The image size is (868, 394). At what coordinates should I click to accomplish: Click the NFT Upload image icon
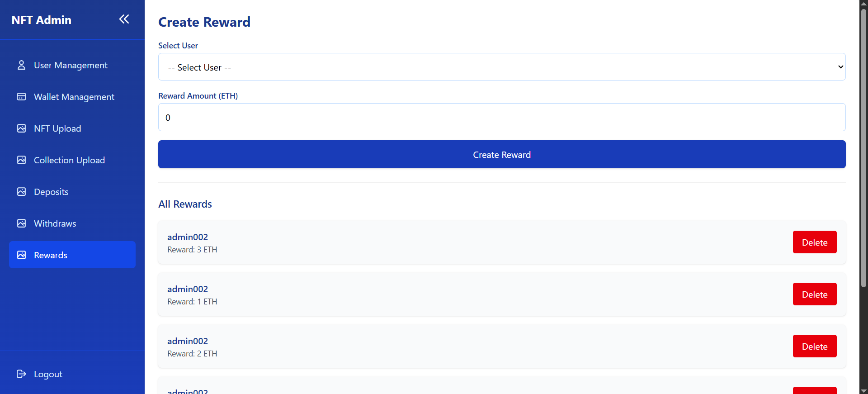point(21,128)
